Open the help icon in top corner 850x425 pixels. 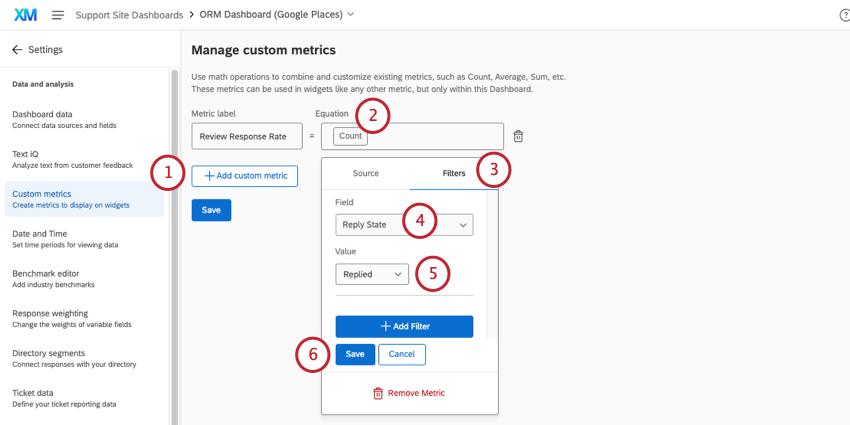844,15
